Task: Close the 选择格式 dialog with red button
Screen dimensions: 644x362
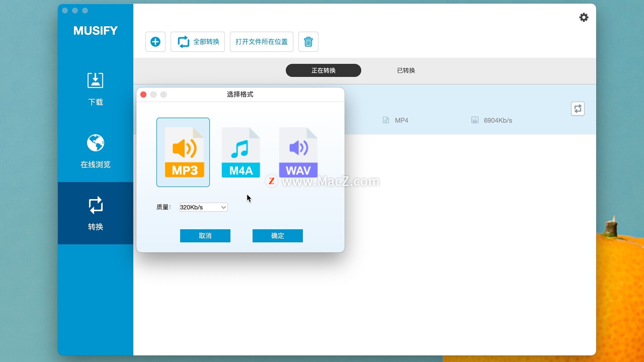Action: point(143,95)
